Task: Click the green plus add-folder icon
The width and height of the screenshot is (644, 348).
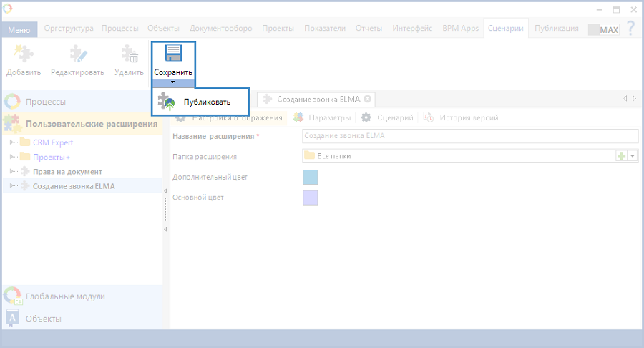Action: [x=621, y=156]
